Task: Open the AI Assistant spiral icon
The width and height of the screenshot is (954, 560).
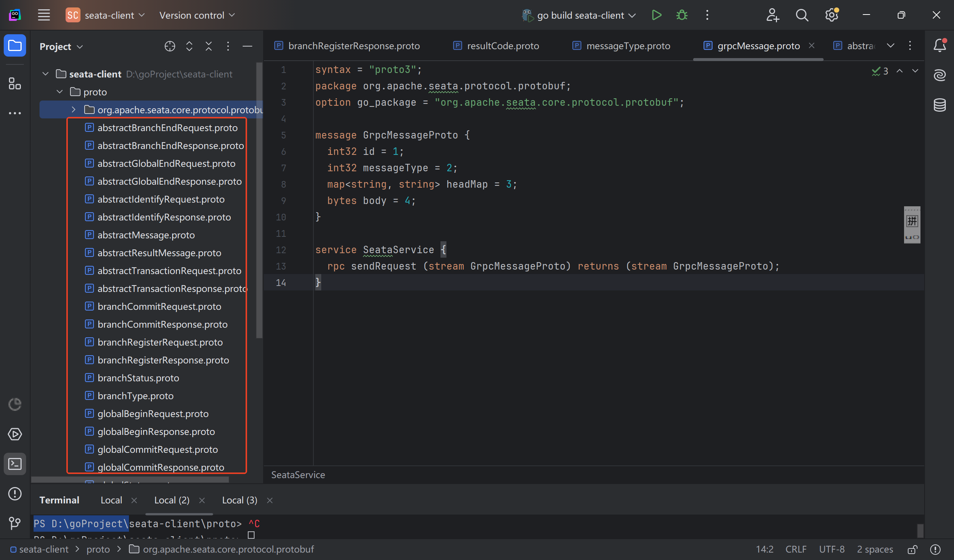Action: [939, 75]
